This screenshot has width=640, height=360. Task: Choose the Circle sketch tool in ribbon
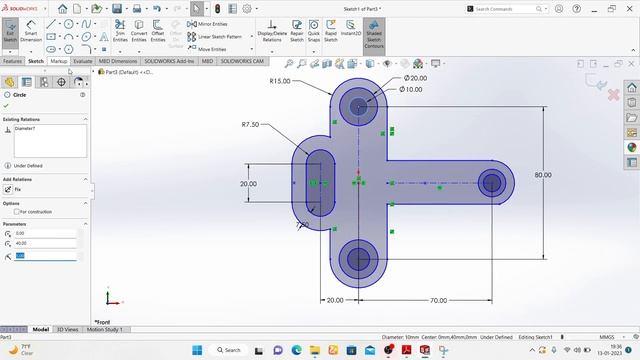pyautogui.click(x=69, y=24)
